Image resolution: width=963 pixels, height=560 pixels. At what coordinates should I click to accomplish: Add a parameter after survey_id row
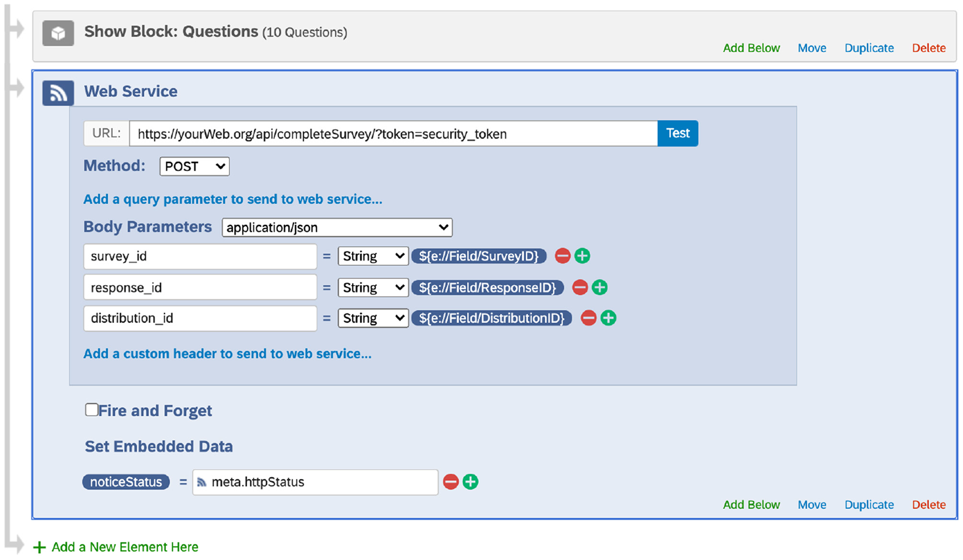582,256
